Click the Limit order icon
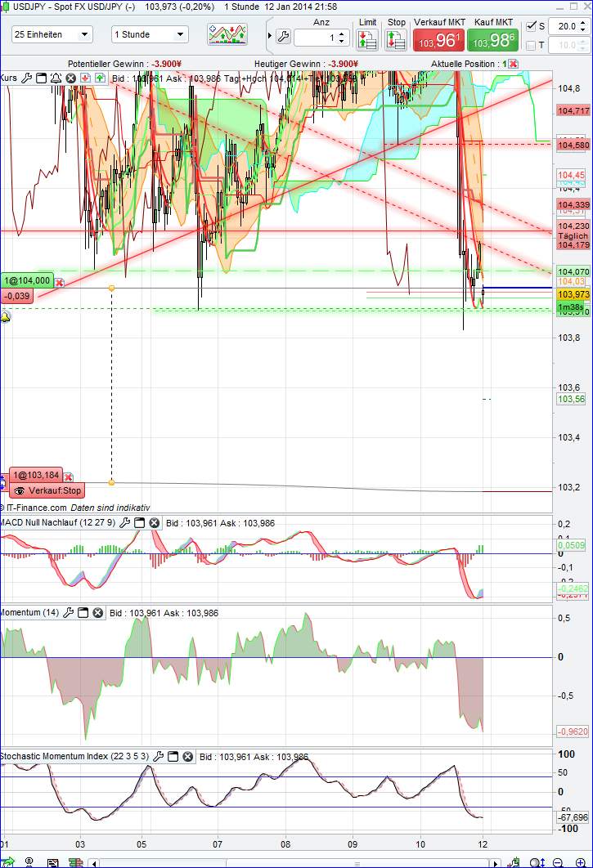Image resolution: width=593 pixels, height=868 pixels. pyautogui.click(x=367, y=40)
